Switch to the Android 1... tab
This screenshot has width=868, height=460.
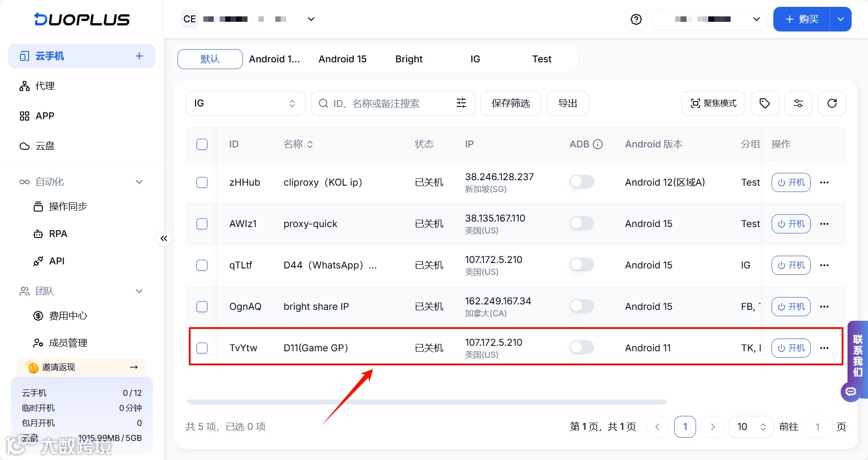274,59
